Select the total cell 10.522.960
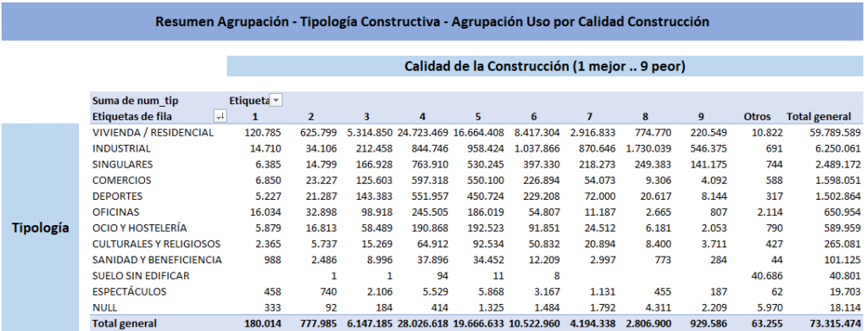 (x=534, y=324)
